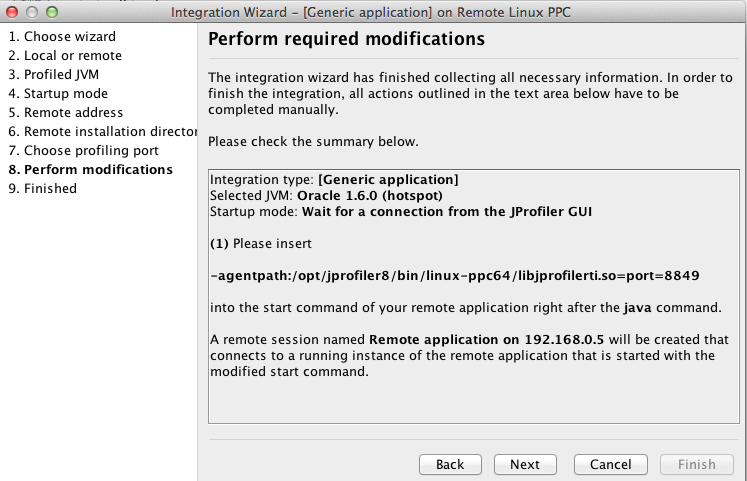
Task: Cancel the integration wizard
Action: coord(611,464)
